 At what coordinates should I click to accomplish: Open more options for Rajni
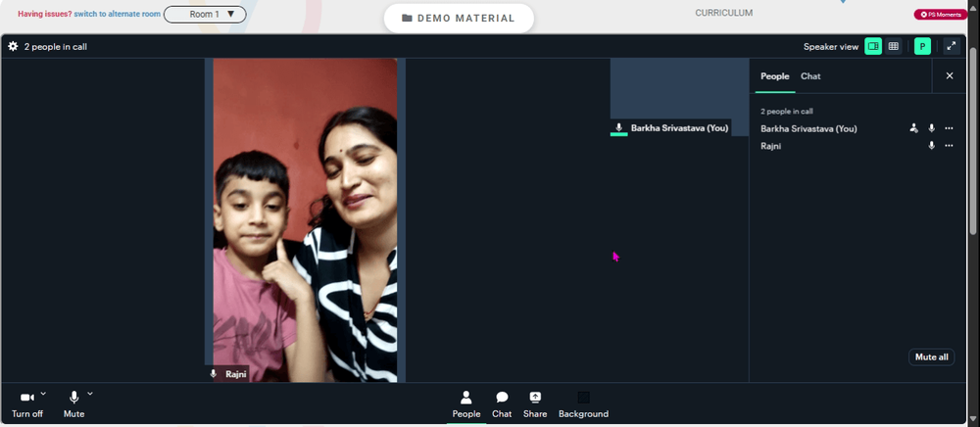pyautogui.click(x=949, y=146)
